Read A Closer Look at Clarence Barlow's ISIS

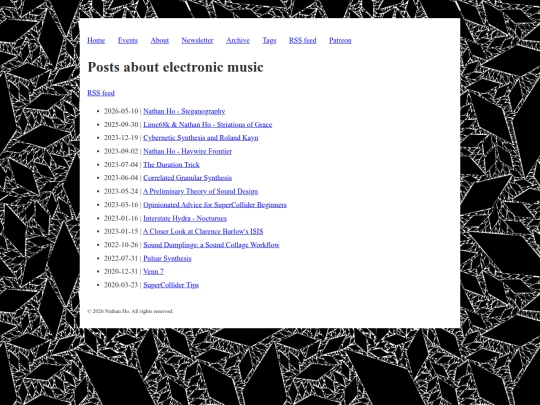coord(203,231)
